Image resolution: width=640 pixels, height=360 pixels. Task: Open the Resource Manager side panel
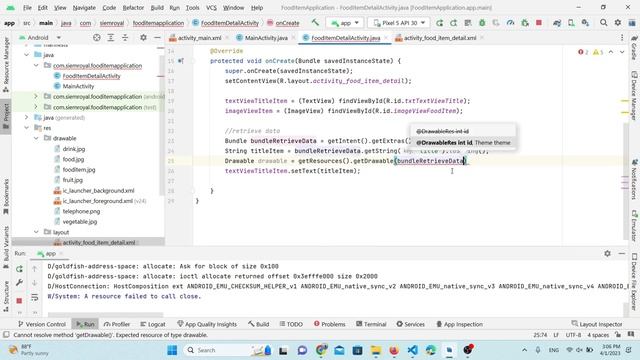coord(6,64)
